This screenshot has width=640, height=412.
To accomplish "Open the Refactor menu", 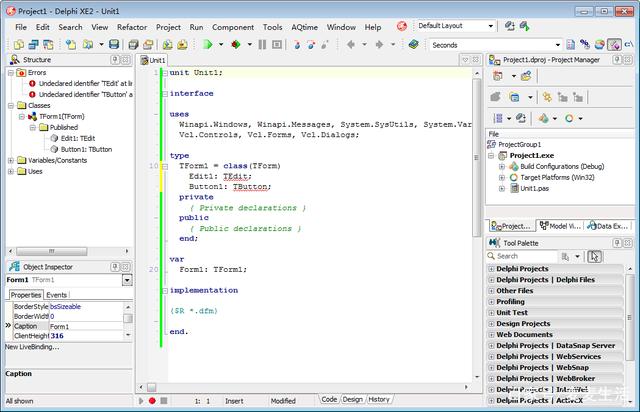I will pos(131,27).
